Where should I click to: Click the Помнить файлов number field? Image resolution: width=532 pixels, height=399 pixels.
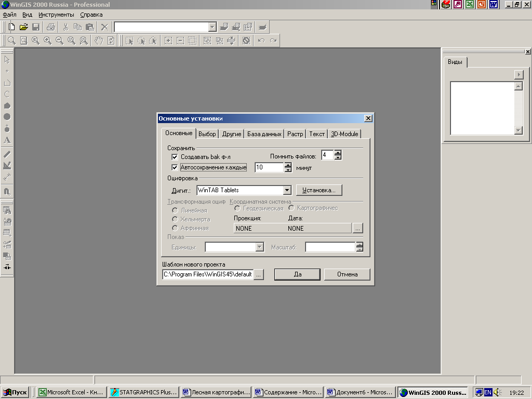tap(327, 155)
